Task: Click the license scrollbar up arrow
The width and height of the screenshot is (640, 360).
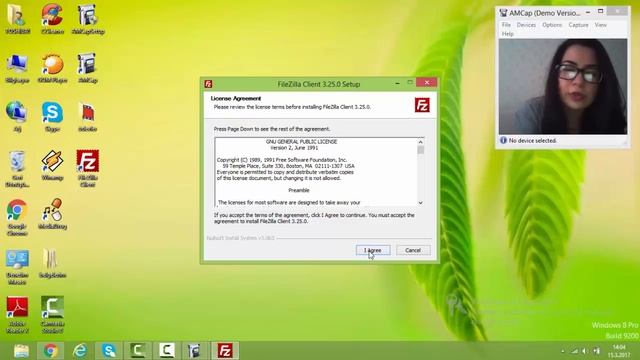Action: (x=420, y=142)
